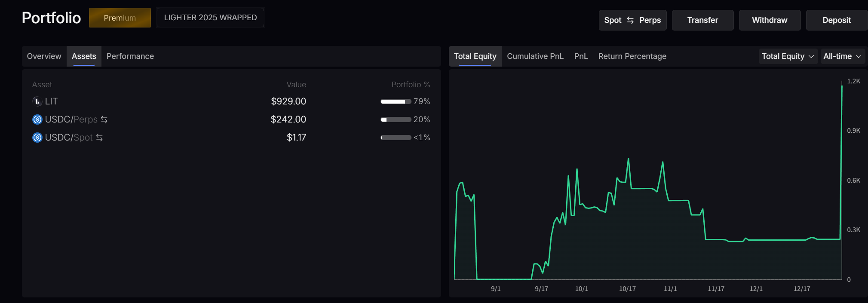Open the Total Equity dropdown
This screenshot has height=303, width=868.
(x=788, y=56)
